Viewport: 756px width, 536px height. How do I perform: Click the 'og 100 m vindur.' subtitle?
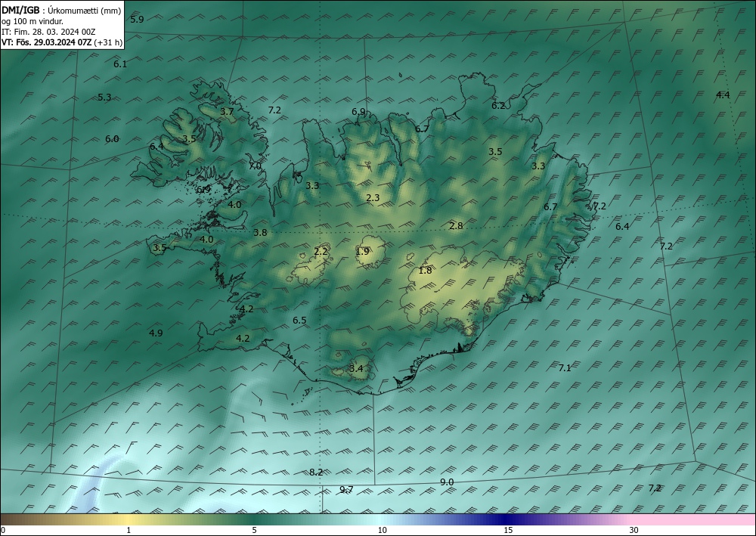pos(33,21)
